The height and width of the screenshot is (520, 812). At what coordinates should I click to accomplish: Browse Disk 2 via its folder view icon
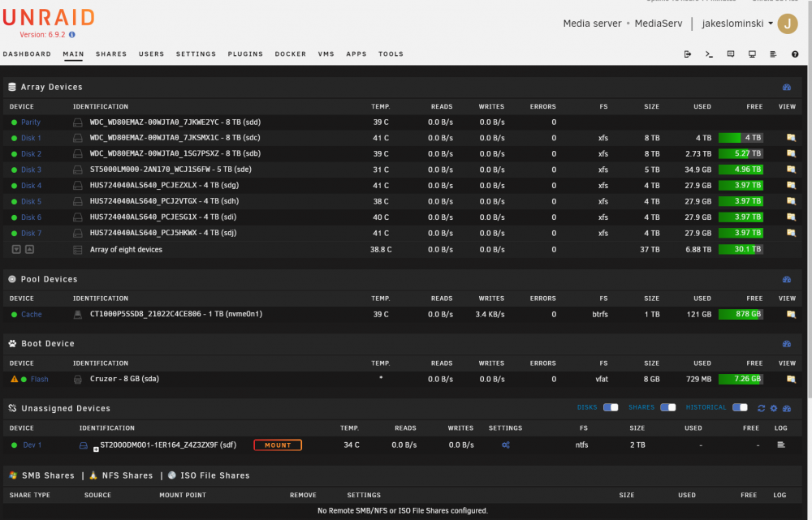pos(791,153)
